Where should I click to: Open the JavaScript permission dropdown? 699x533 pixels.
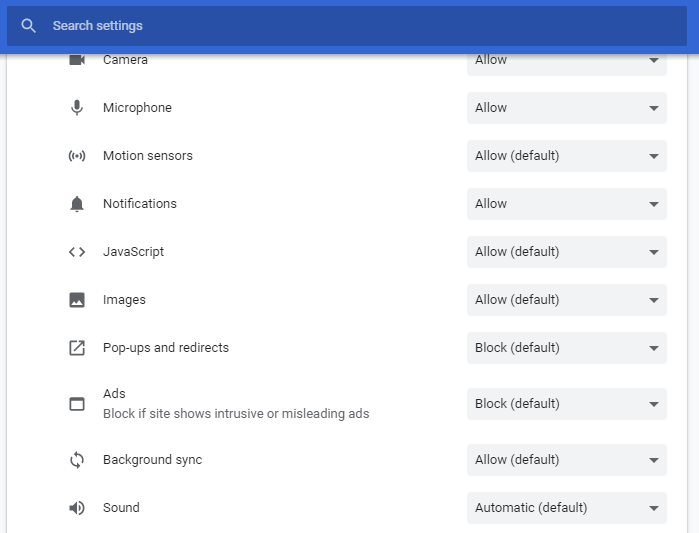pyautogui.click(x=567, y=252)
